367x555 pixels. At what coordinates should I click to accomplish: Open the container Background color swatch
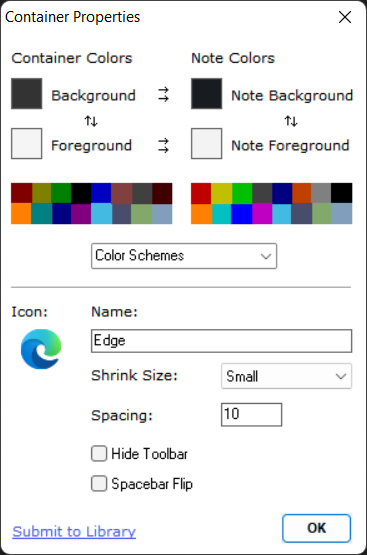[27, 94]
